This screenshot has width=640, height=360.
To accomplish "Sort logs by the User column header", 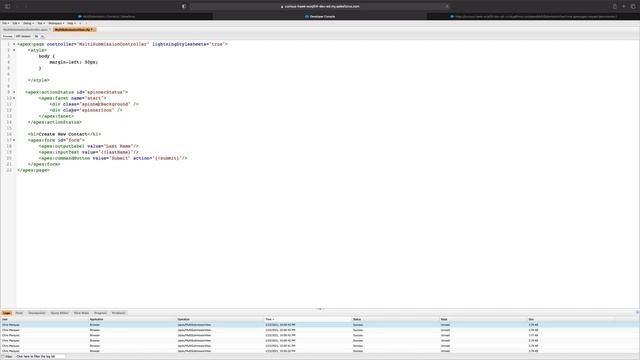I will (x=44, y=319).
